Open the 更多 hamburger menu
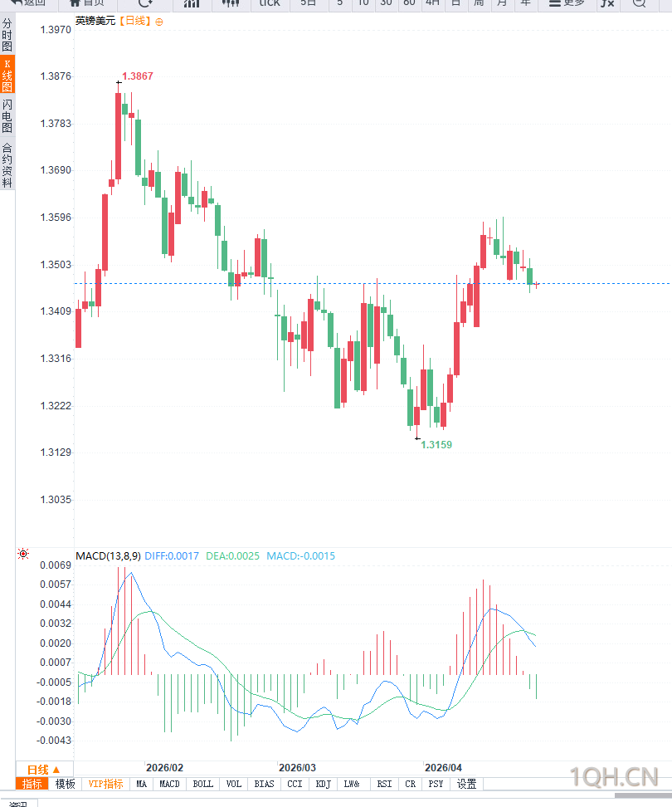The height and width of the screenshot is (807, 672). click(567, 3)
